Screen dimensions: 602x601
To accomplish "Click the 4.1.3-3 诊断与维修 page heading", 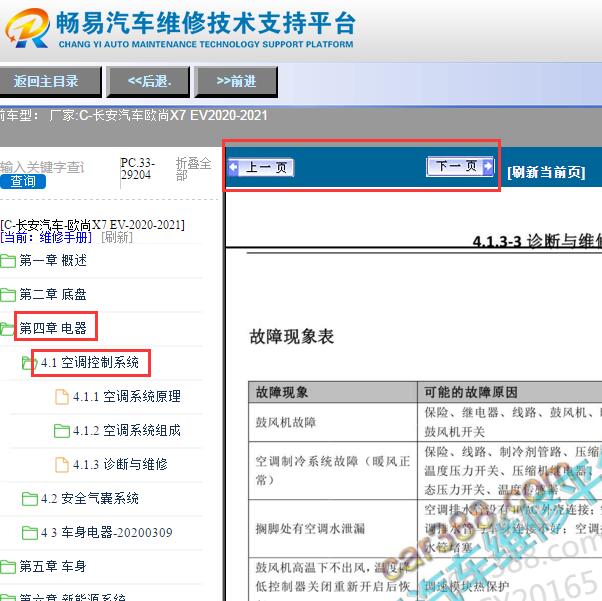I will point(537,241).
